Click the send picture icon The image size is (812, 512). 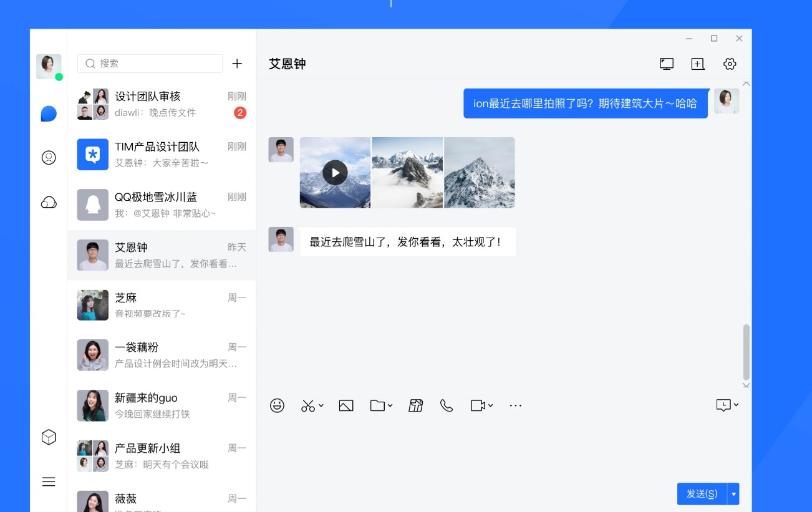pos(346,405)
